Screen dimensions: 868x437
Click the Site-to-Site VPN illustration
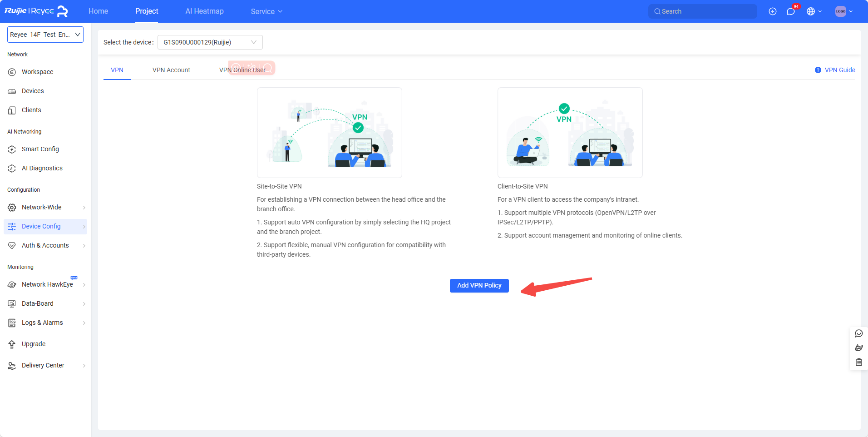pyautogui.click(x=330, y=133)
